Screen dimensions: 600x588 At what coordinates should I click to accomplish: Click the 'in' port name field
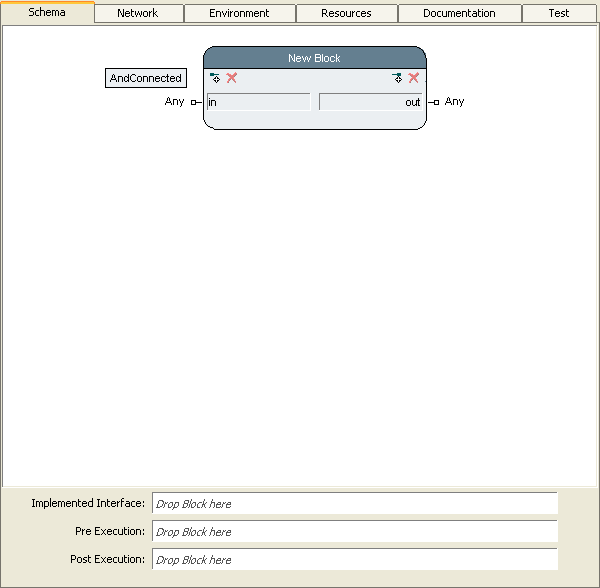pyautogui.click(x=258, y=102)
